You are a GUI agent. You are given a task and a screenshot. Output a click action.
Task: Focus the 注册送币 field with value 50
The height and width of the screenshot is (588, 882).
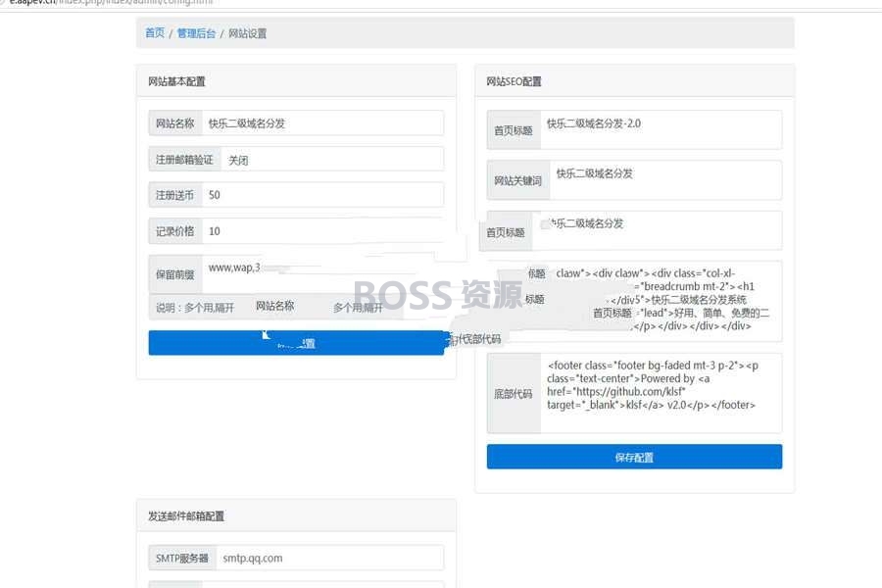coord(322,195)
